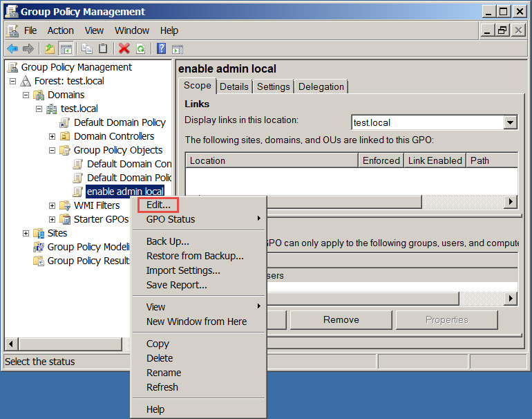Image resolution: width=532 pixels, height=419 pixels.
Task: Click the title bar application icon
Action: [x=12, y=12]
